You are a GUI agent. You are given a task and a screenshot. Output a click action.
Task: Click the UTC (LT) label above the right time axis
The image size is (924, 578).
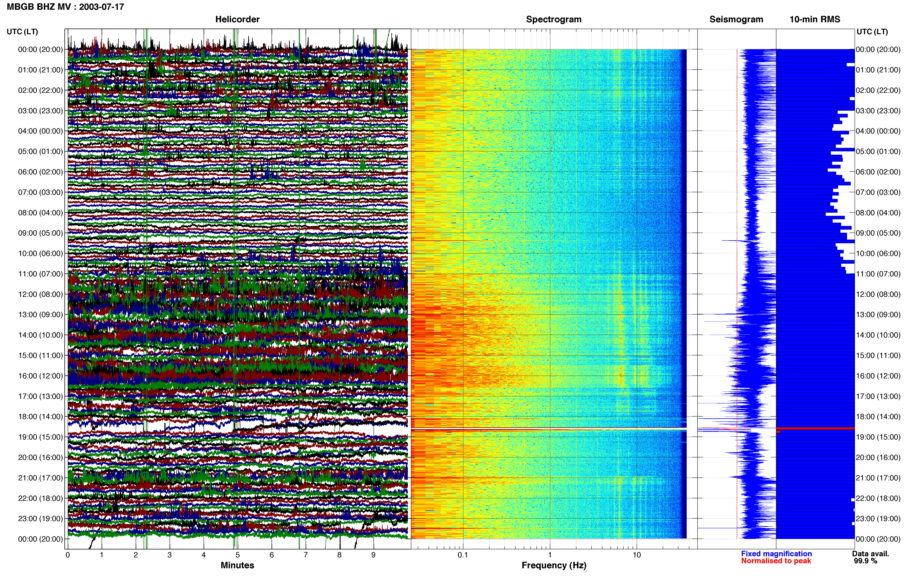pos(872,31)
